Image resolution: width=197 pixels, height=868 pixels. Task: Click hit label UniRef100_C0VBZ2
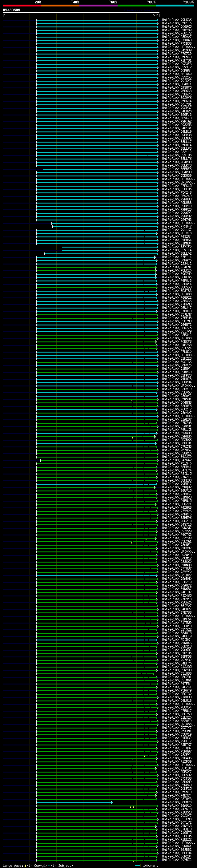tap(176, 860)
